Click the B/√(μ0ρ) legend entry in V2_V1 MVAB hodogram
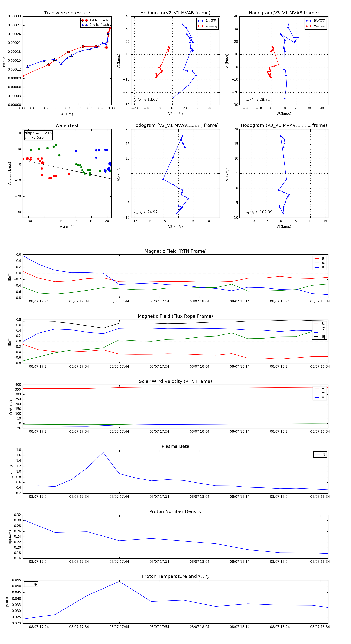 [207, 21]
